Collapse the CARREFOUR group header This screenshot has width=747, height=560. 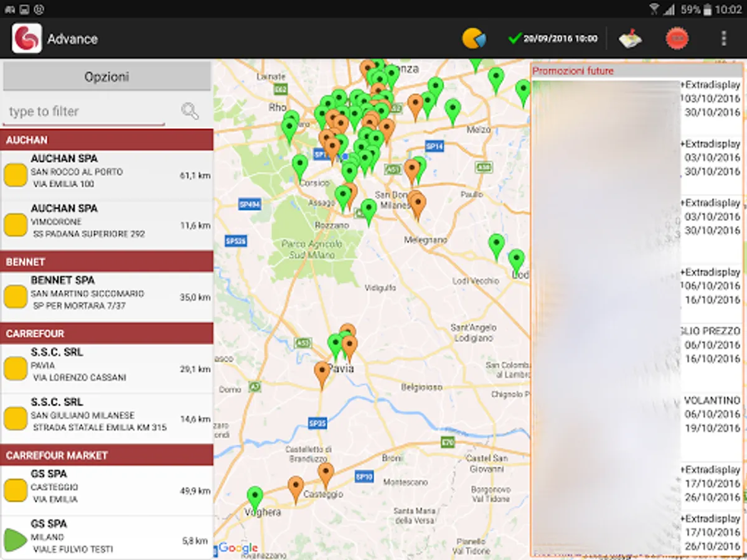tap(106, 333)
